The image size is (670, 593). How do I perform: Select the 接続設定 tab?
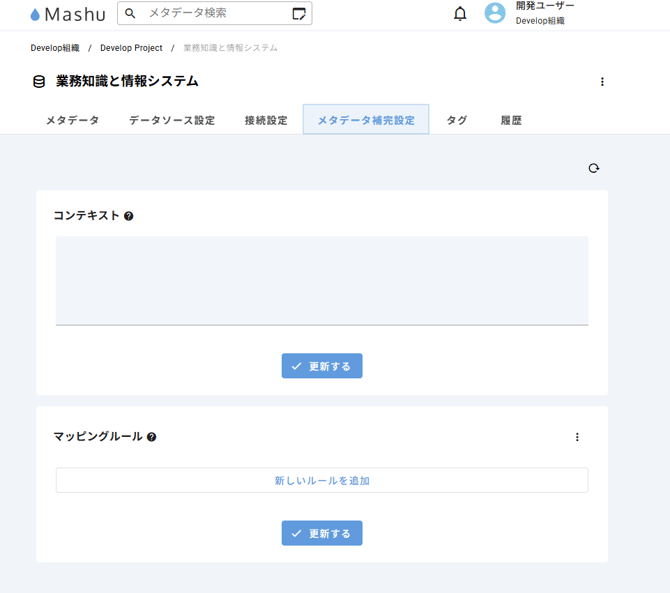click(266, 120)
